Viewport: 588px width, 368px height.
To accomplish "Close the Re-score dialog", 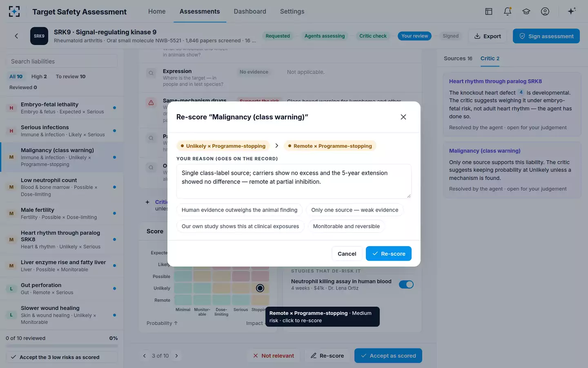I will [403, 117].
